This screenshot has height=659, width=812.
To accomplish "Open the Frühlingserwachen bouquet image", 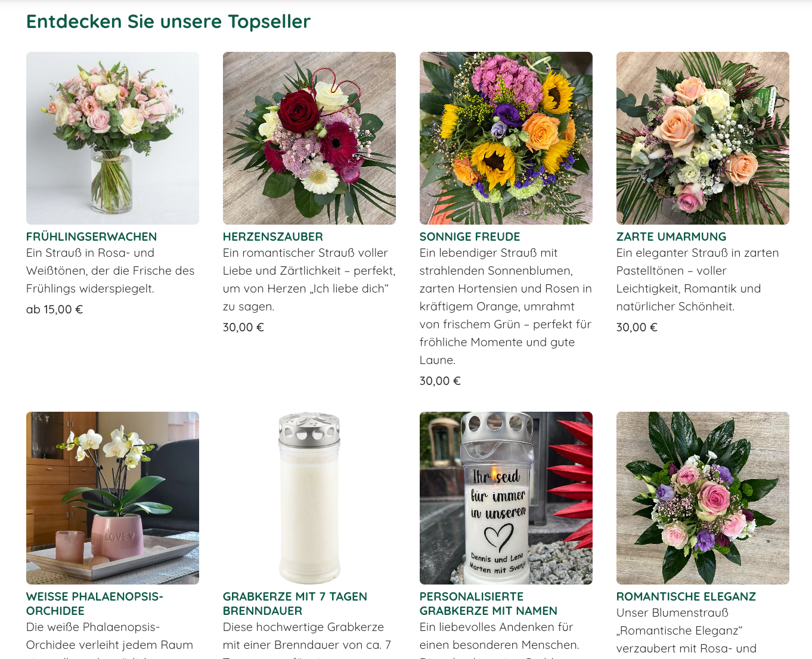I will point(113,138).
